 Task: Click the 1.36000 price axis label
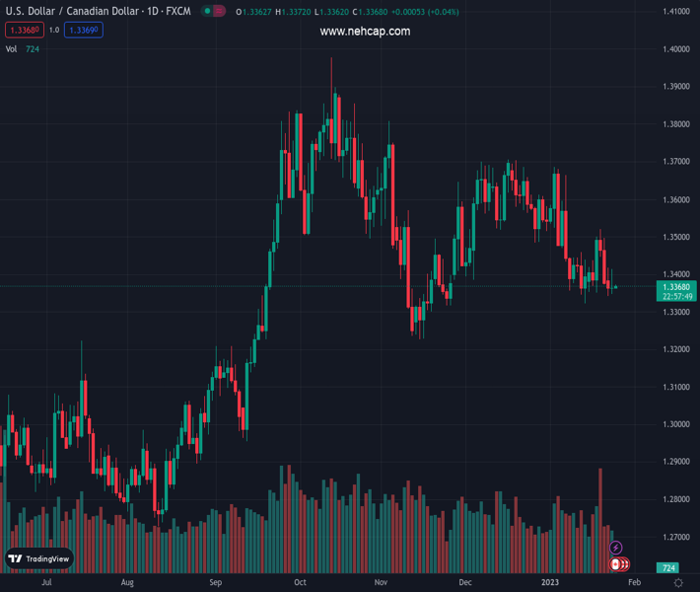(x=676, y=199)
